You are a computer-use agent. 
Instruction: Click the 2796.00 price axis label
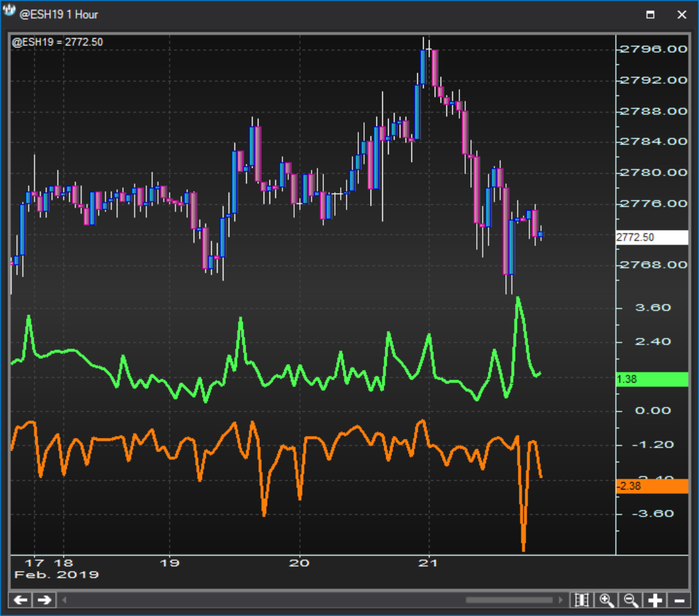pyautogui.click(x=654, y=49)
